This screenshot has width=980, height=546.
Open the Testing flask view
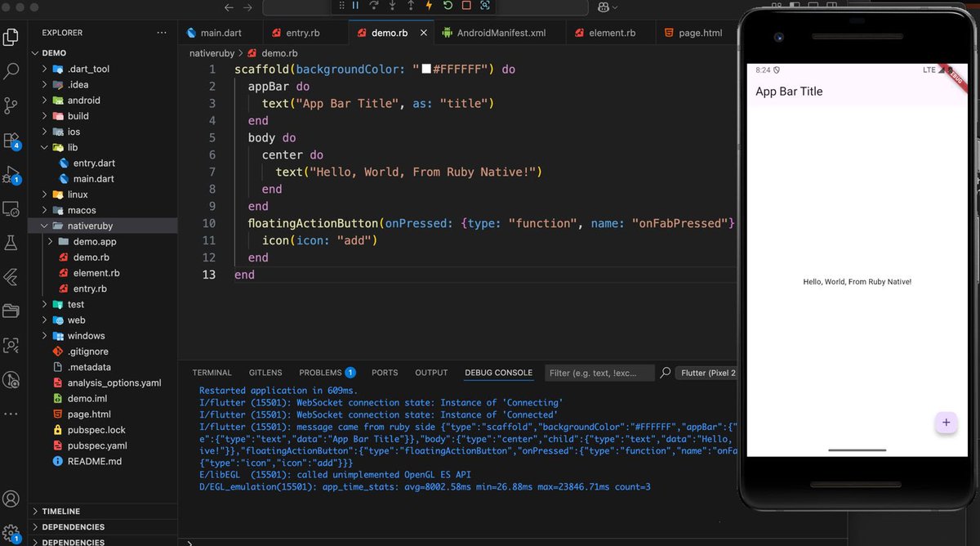click(11, 243)
